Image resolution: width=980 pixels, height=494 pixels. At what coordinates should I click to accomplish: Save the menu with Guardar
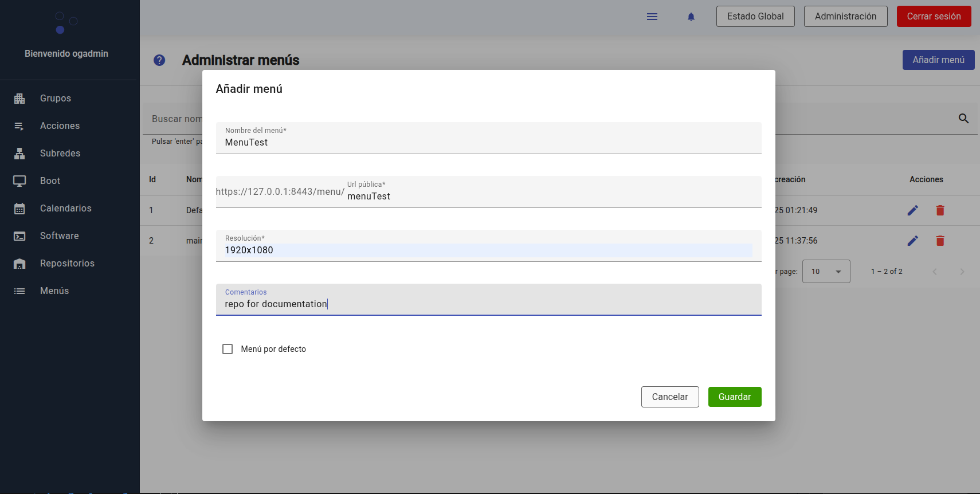coord(734,397)
